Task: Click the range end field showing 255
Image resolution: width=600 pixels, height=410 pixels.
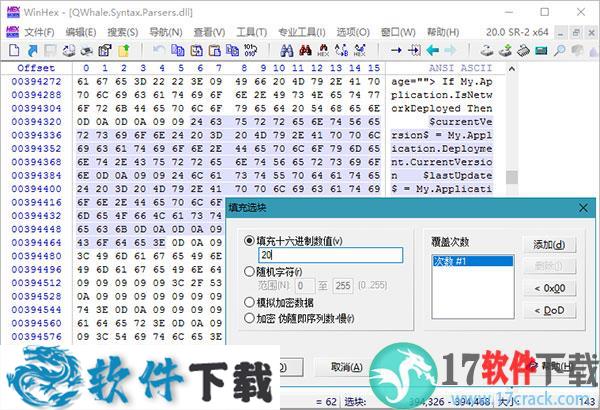Action: 343,286
